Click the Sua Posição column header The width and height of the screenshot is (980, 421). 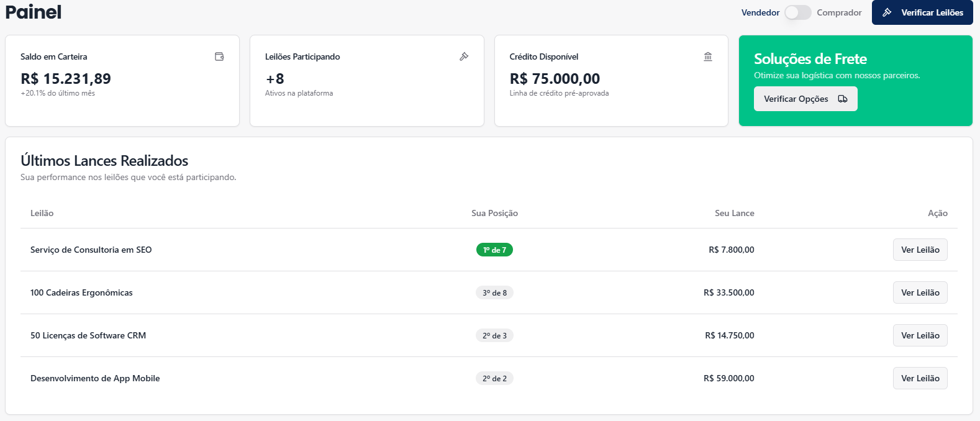494,213
